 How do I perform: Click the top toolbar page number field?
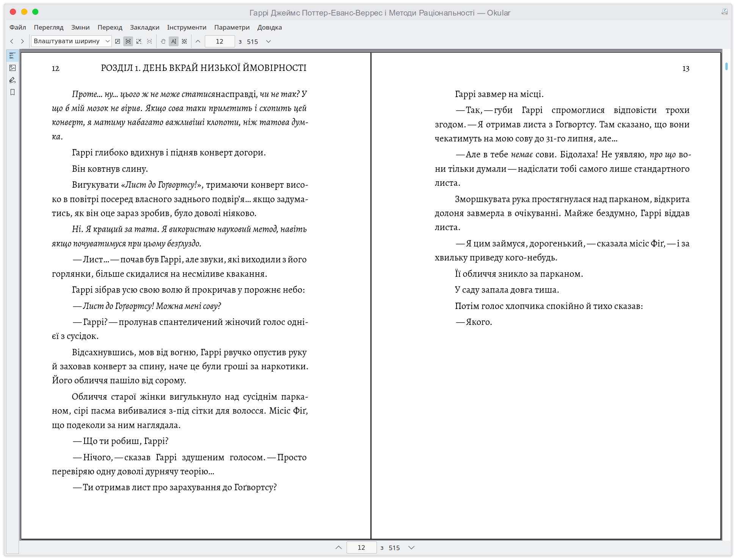pyautogui.click(x=220, y=41)
